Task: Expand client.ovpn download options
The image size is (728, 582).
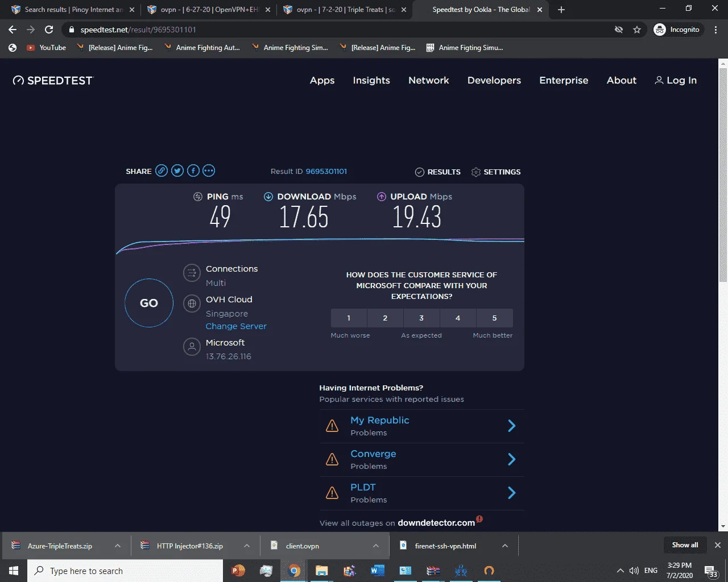Action: tap(376, 546)
